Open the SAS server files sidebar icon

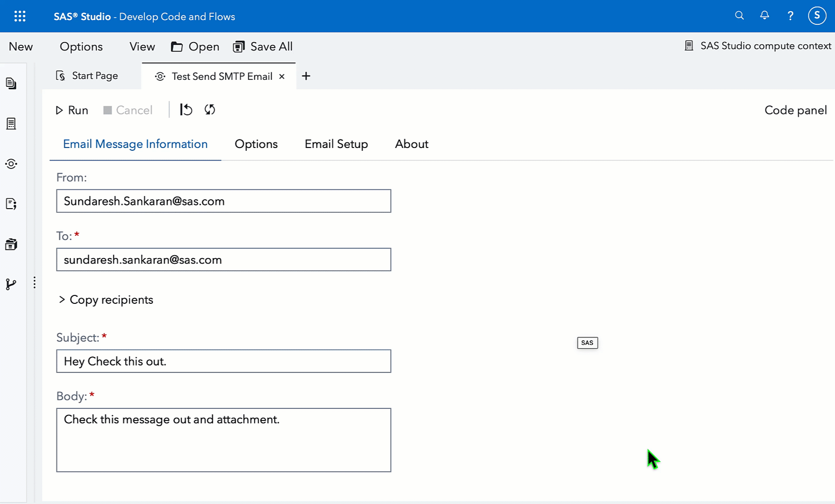point(11,124)
